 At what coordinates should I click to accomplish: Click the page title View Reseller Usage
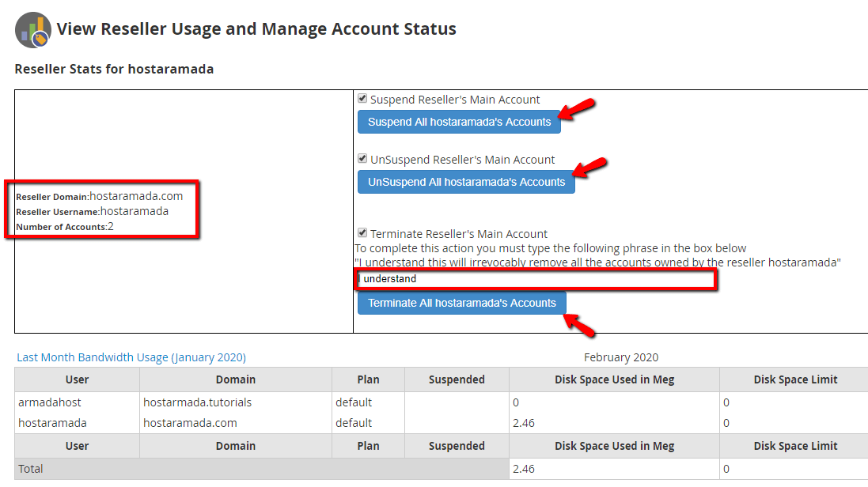pyautogui.click(x=256, y=28)
